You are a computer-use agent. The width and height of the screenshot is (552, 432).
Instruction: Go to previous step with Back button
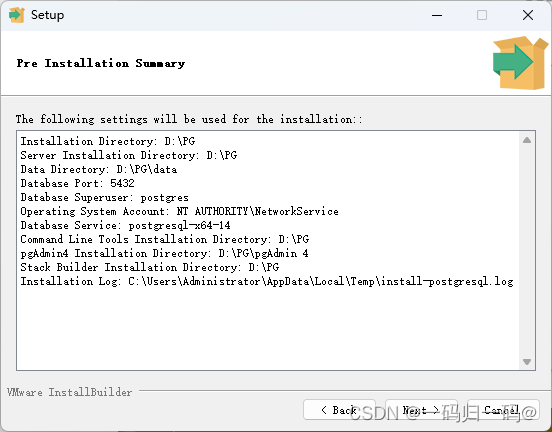[x=339, y=410]
